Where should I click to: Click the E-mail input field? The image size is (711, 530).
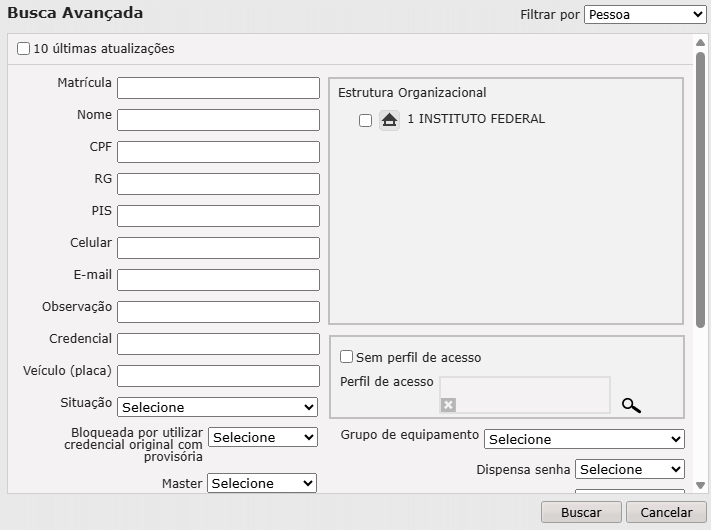(x=218, y=280)
